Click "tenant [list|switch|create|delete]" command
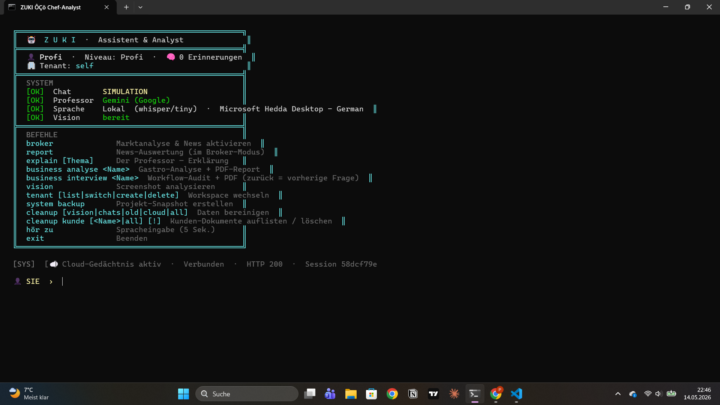 point(102,195)
